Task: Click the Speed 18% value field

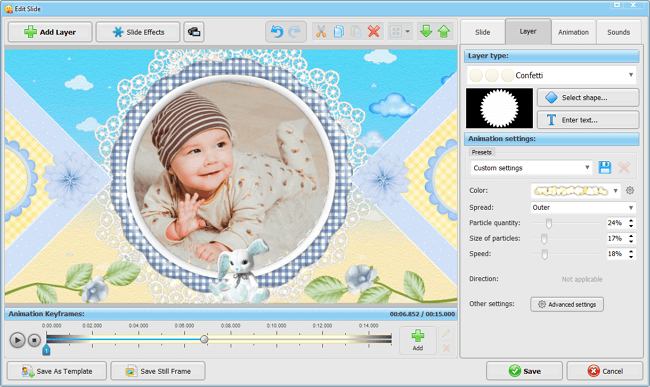Action: point(616,254)
